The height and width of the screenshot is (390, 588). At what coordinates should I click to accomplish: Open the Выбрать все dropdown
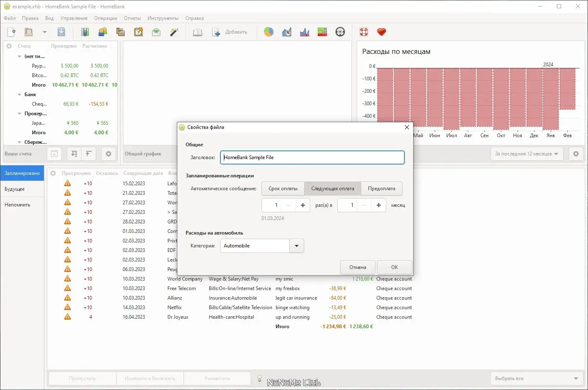tap(536, 378)
